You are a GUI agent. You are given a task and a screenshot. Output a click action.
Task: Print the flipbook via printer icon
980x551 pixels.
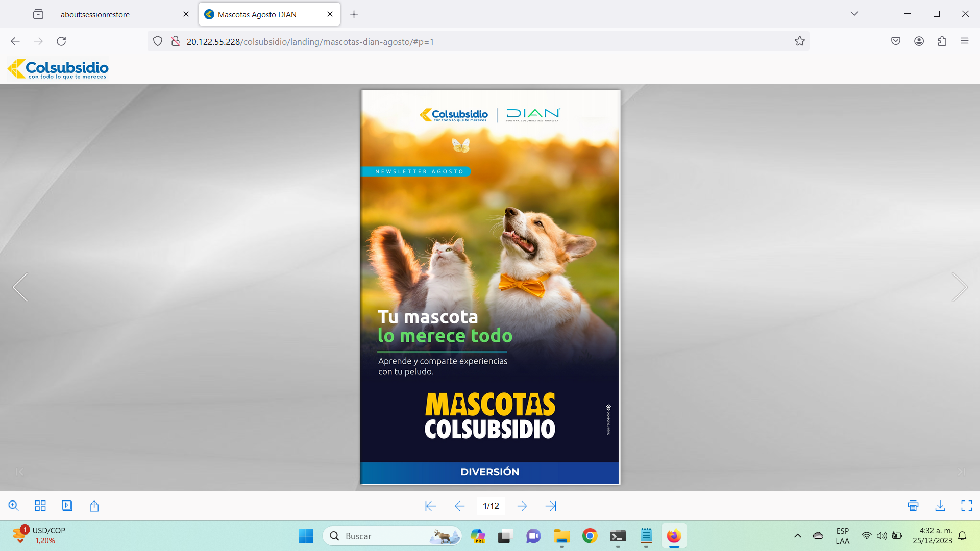pyautogui.click(x=913, y=506)
